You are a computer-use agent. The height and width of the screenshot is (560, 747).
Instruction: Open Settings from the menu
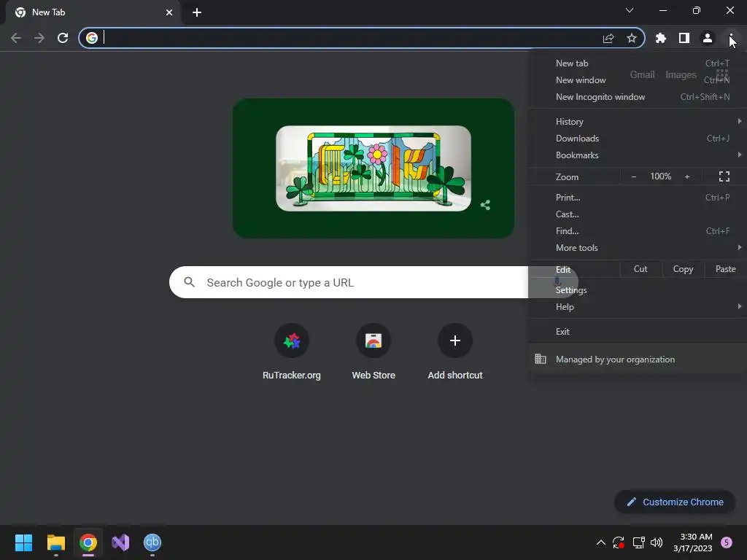click(638, 290)
